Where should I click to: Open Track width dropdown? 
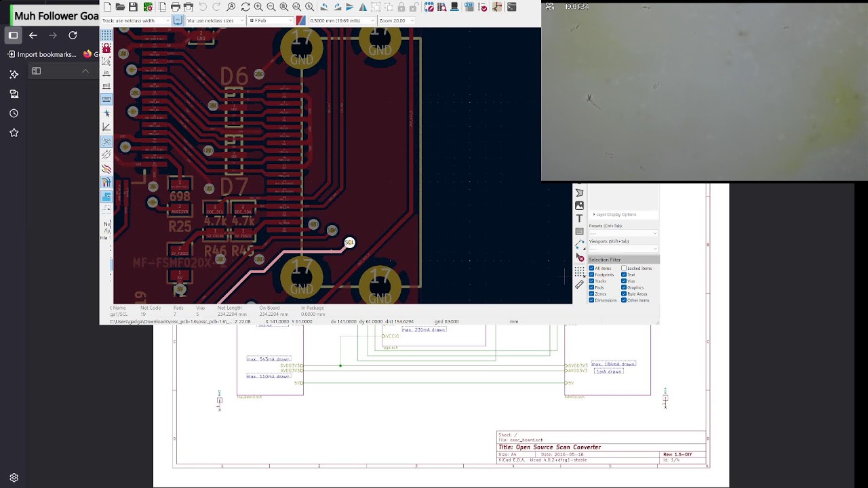pyautogui.click(x=136, y=20)
